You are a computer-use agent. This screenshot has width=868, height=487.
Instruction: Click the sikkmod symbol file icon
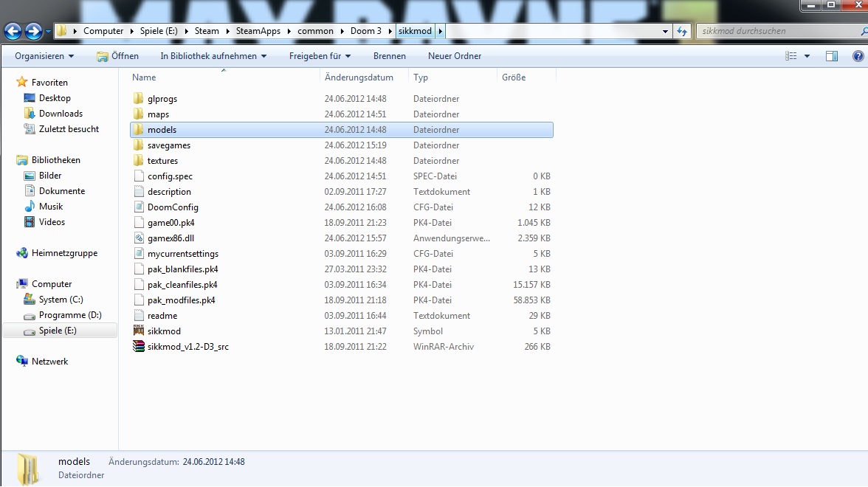coord(139,331)
